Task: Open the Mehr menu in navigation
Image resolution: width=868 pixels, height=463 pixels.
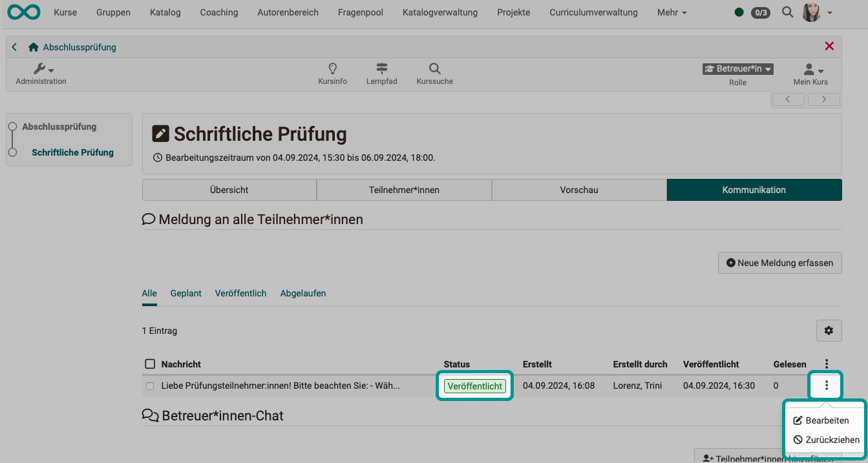Action: [x=672, y=12]
